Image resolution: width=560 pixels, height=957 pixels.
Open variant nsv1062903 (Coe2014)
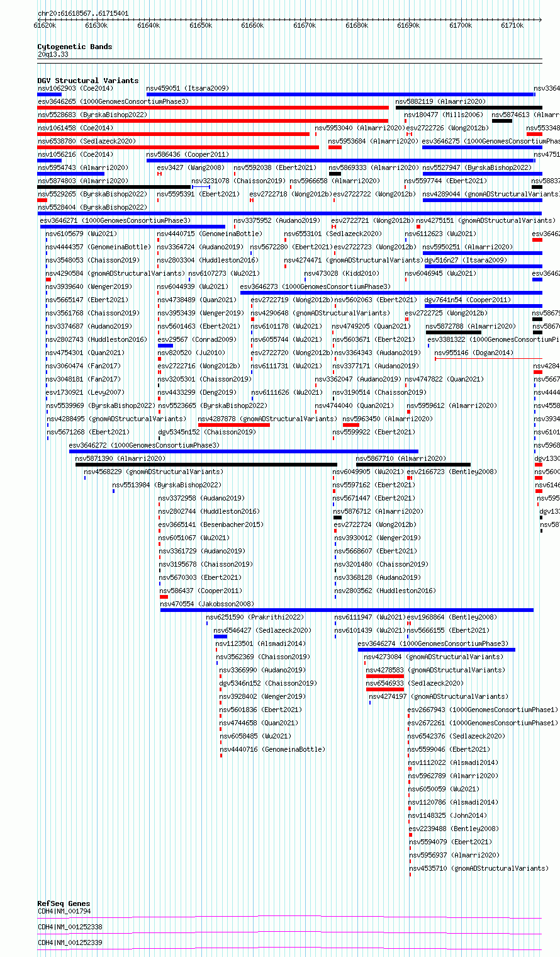click(76, 89)
